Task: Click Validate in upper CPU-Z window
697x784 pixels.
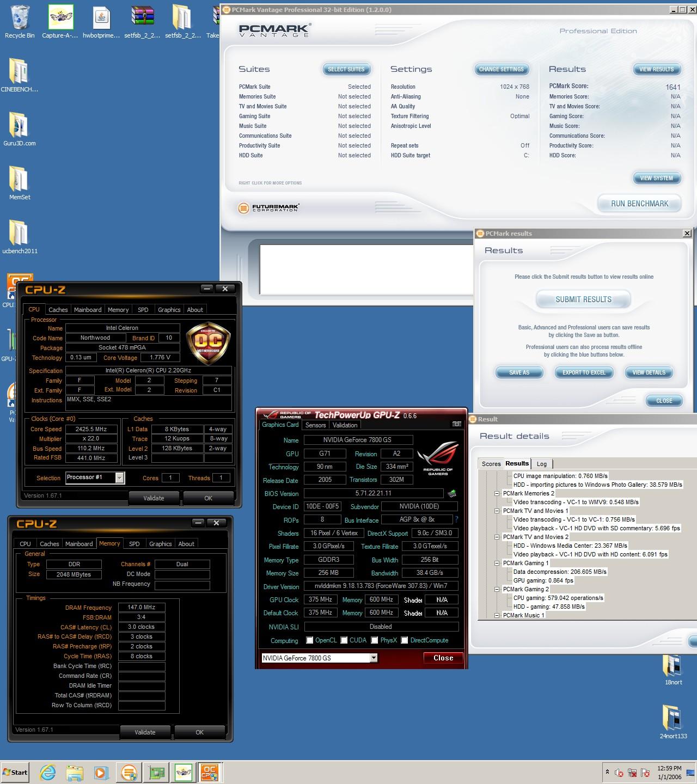Action: pyautogui.click(x=154, y=498)
